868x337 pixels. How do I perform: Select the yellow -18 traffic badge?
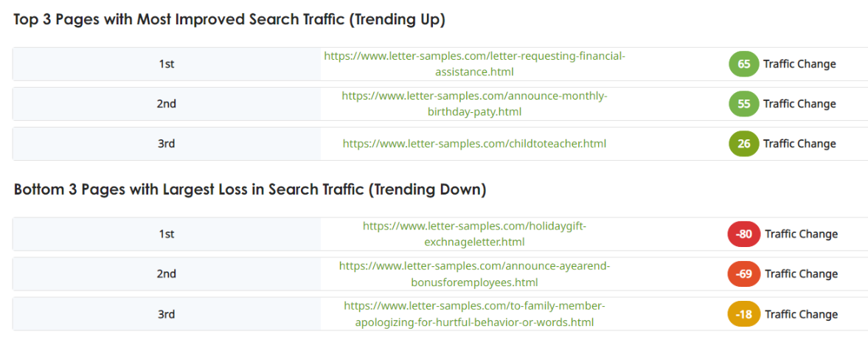[x=745, y=314]
